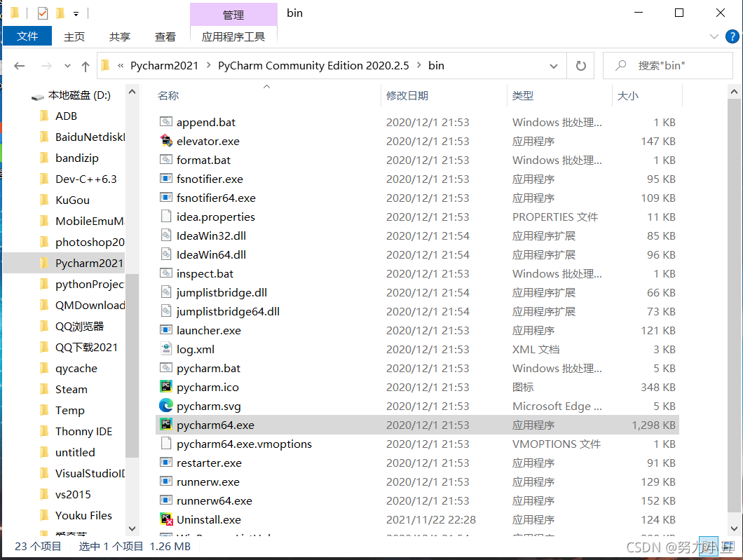
Task: Open the 文件 menu tab
Action: pyautogui.click(x=27, y=36)
